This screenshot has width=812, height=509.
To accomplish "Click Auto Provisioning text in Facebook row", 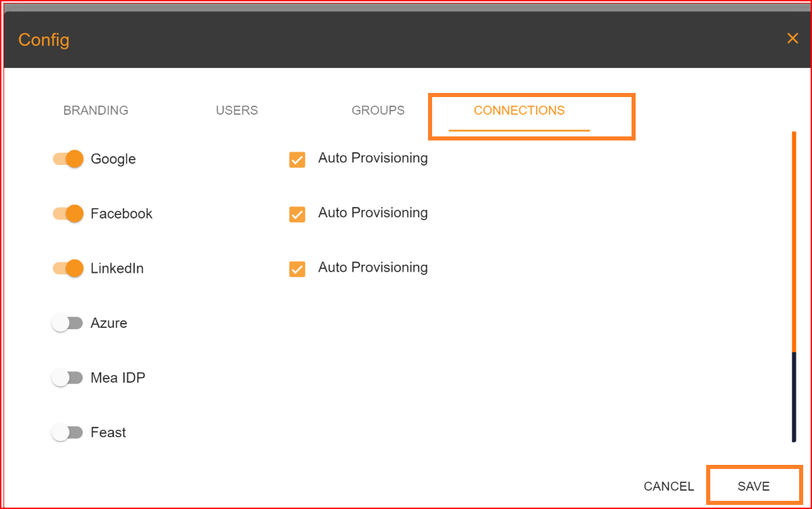I will pyautogui.click(x=373, y=212).
